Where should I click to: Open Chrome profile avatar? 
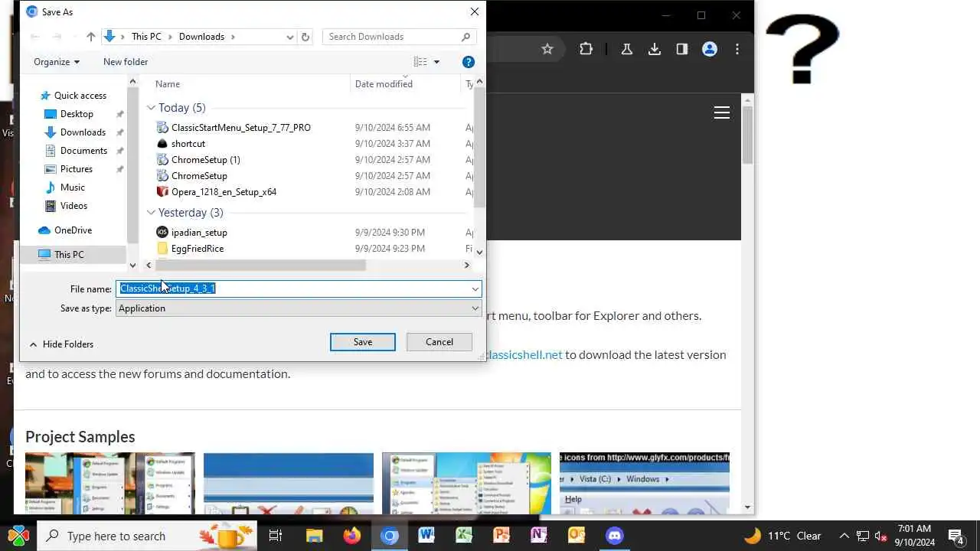(710, 49)
